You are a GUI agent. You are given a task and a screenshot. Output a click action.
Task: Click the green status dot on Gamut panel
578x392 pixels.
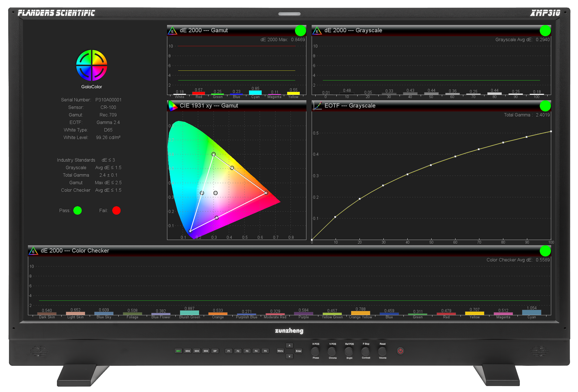300,30
